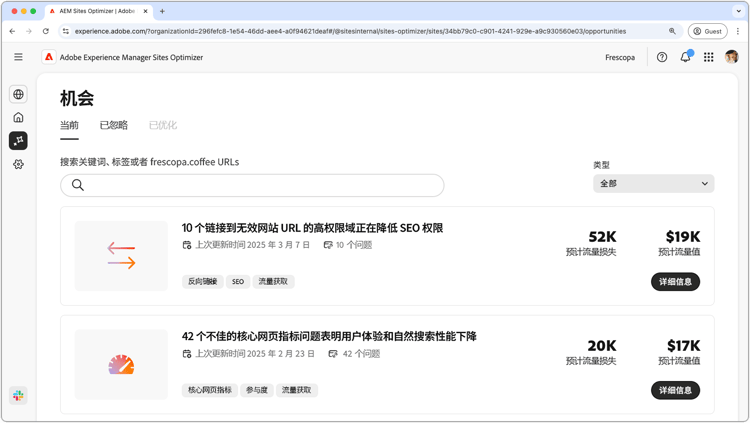Open the browser three-dot menu
The height and width of the screenshot is (423, 750).
[x=738, y=31]
